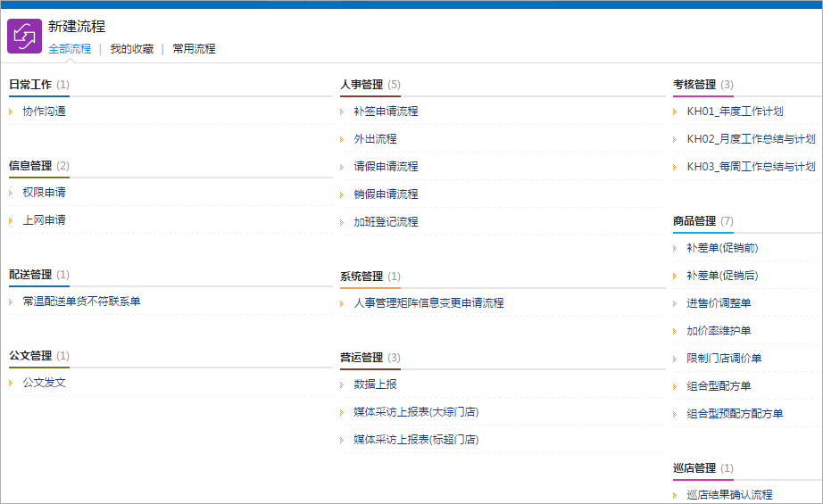The image size is (823, 504).
Task: Click the purple workflow icon beside 新建流程
Action: point(24,37)
